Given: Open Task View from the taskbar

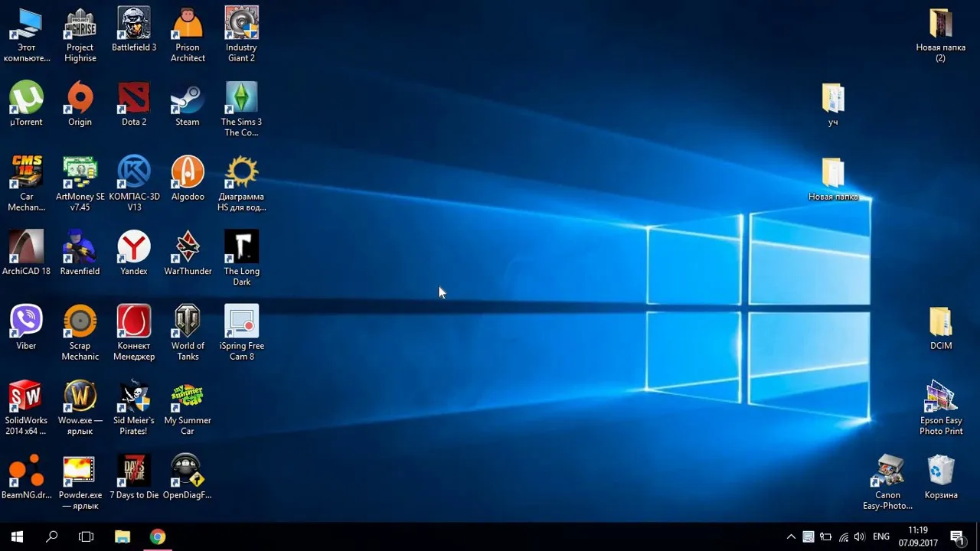Looking at the screenshot, I should click(x=86, y=536).
